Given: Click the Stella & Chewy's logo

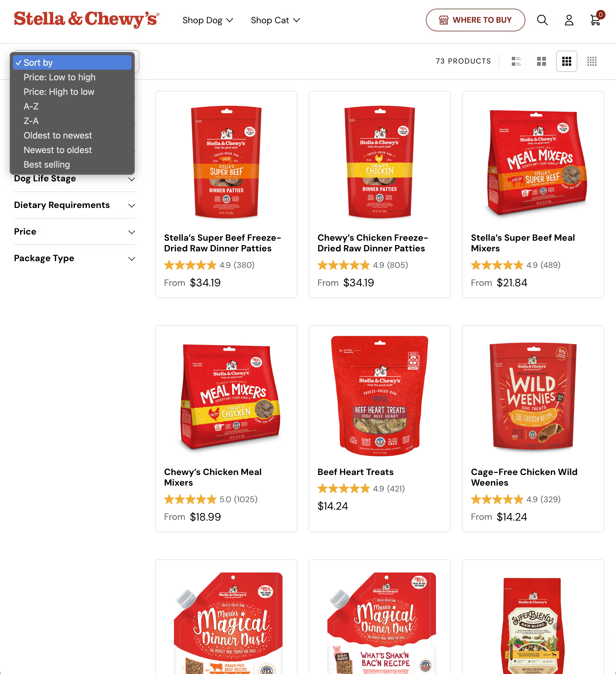Looking at the screenshot, I should 87,19.
